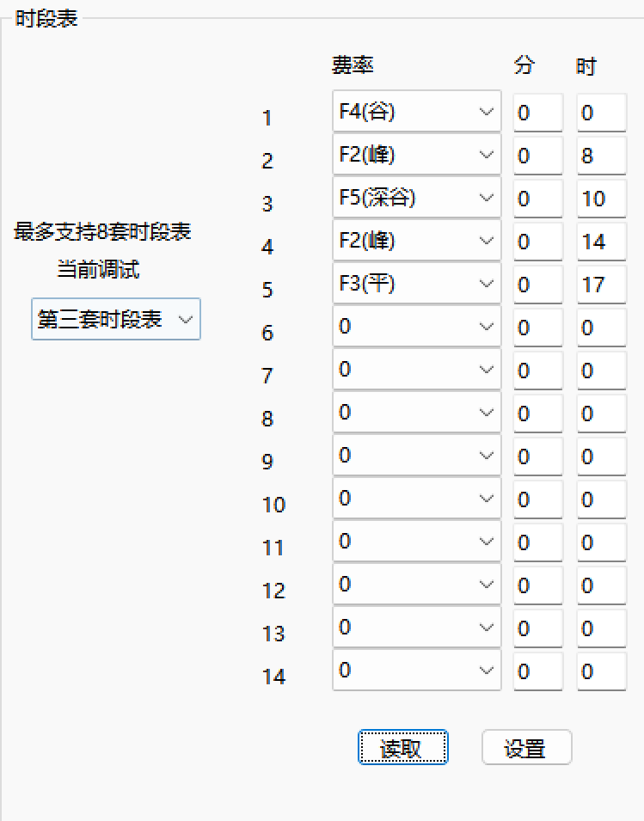Focus row 5 hour field showing 17
644x821 pixels.
coord(601,285)
